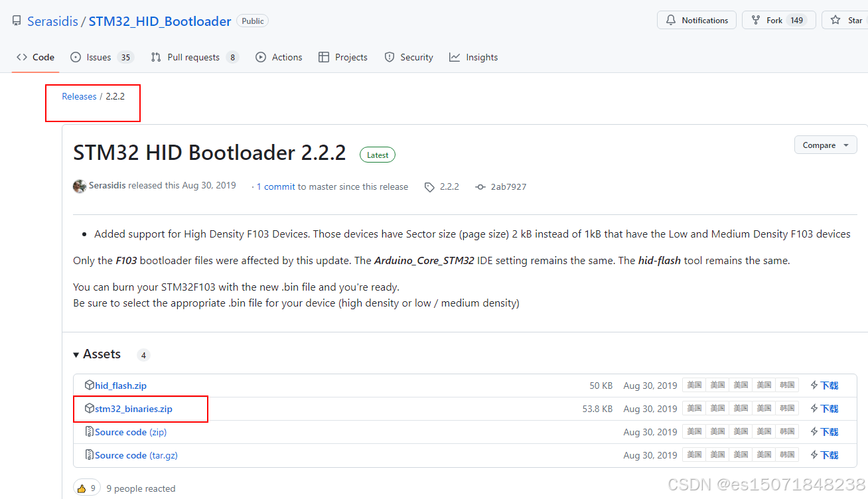This screenshot has height=499, width=868.
Task: Open the Issues tab
Action: [102, 57]
